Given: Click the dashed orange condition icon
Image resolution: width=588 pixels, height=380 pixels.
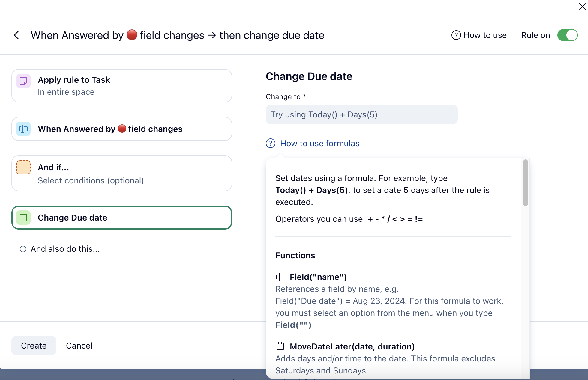Looking at the screenshot, I should [23, 167].
